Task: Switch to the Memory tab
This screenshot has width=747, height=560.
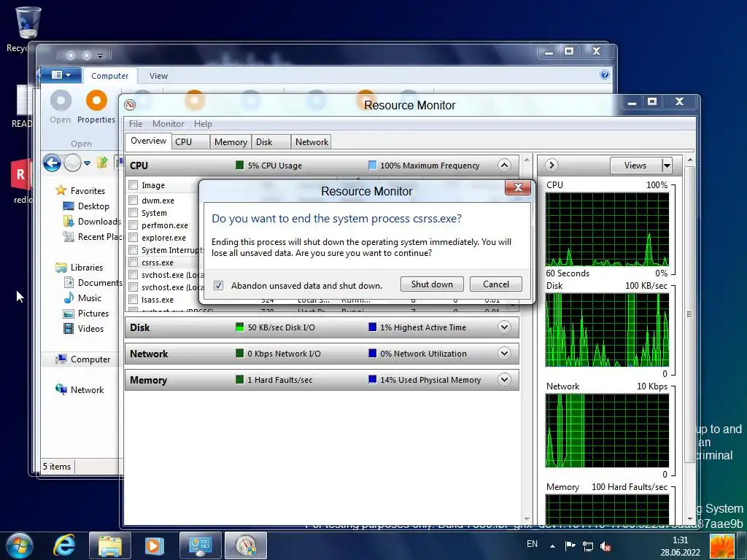Action: pyautogui.click(x=231, y=142)
